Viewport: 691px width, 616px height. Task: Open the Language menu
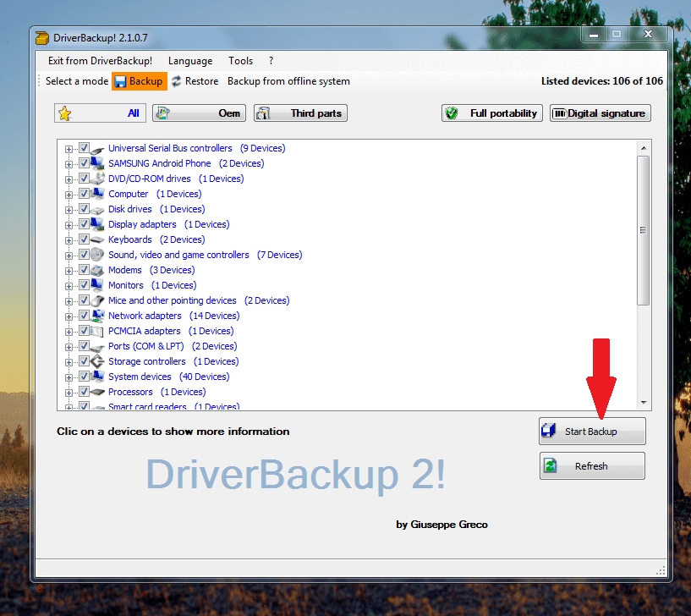pos(190,61)
